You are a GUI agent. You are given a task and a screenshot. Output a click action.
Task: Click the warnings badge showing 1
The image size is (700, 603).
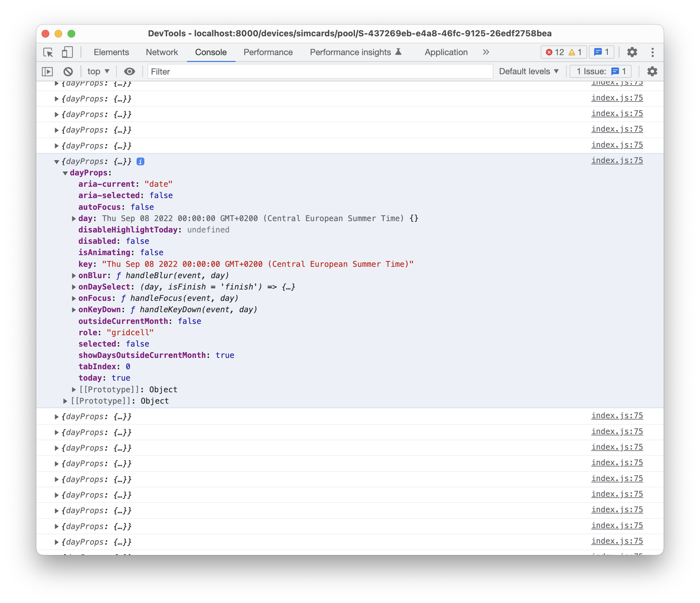(x=575, y=52)
